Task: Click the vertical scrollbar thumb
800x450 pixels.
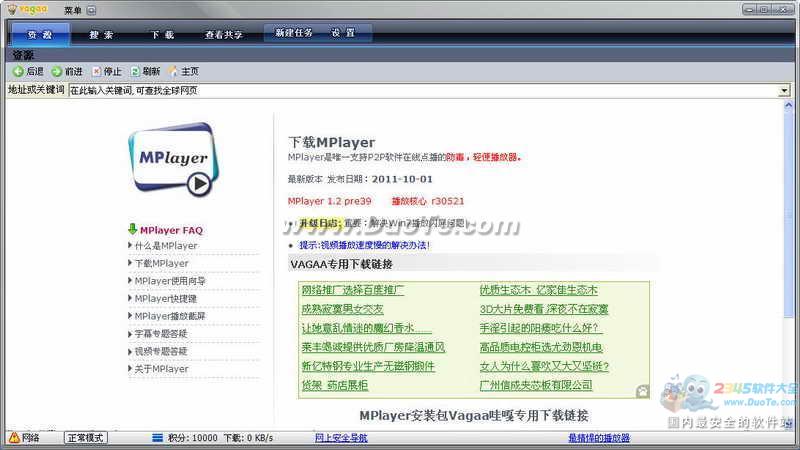Action: click(x=788, y=214)
